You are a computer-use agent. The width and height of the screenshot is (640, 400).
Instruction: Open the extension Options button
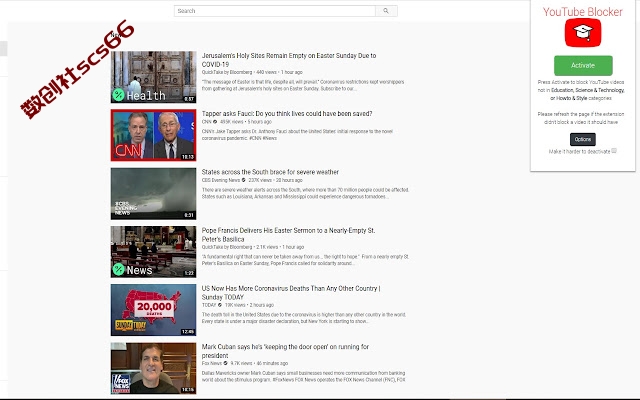pos(582,139)
